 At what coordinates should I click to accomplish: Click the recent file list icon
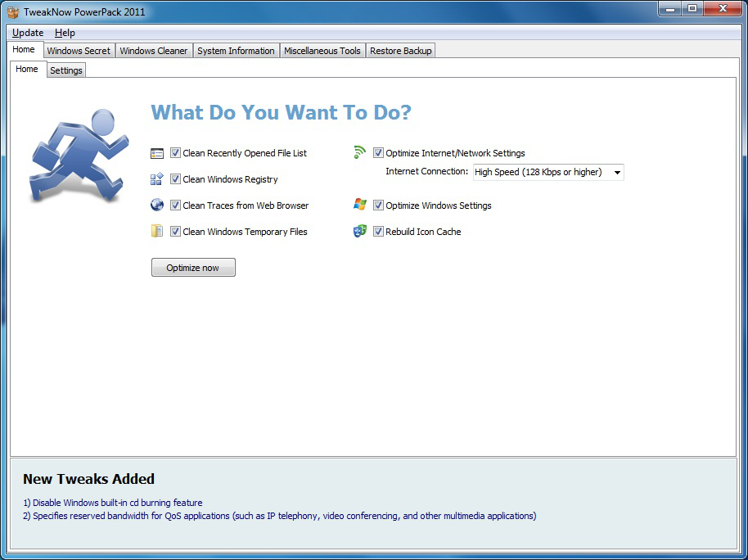point(157,153)
